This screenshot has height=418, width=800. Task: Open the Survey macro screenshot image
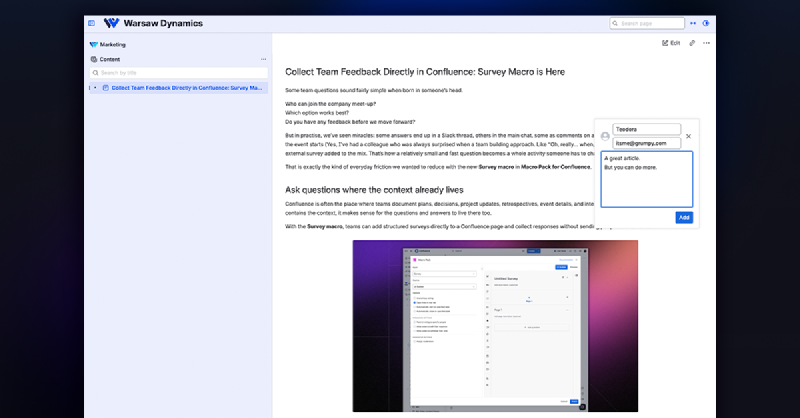pos(495,326)
